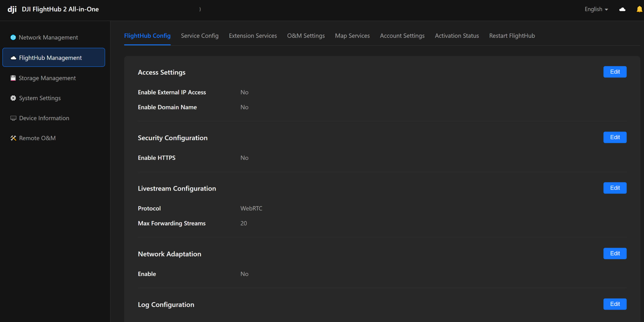Edit the Access Settings section
This screenshot has width=644, height=322.
[615, 72]
